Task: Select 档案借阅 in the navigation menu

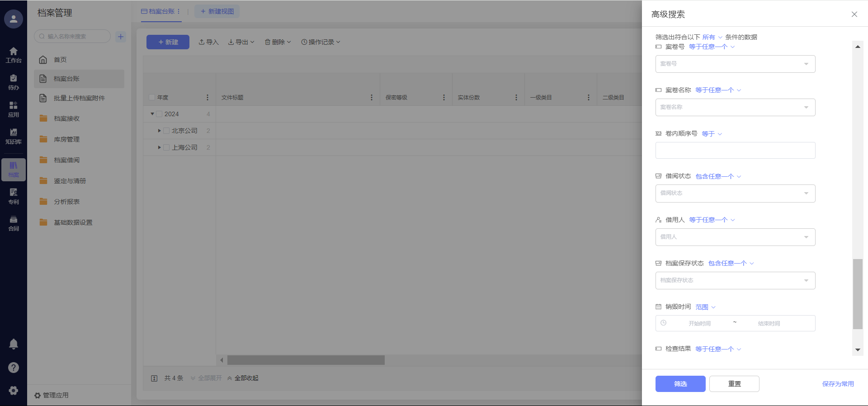Action: (x=66, y=160)
